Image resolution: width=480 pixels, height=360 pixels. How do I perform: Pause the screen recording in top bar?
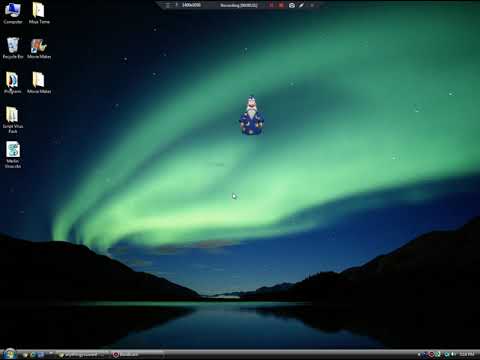[x=271, y=5]
